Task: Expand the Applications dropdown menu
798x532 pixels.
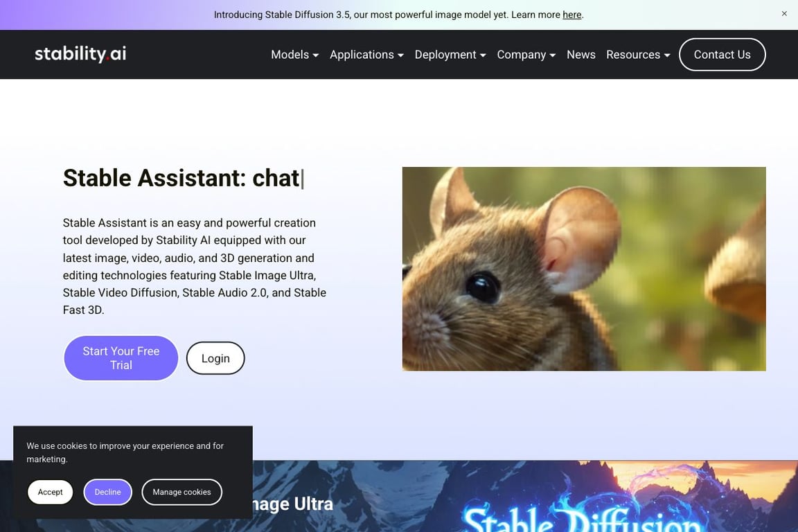Action: pyautogui.click(x=366, y=55)
